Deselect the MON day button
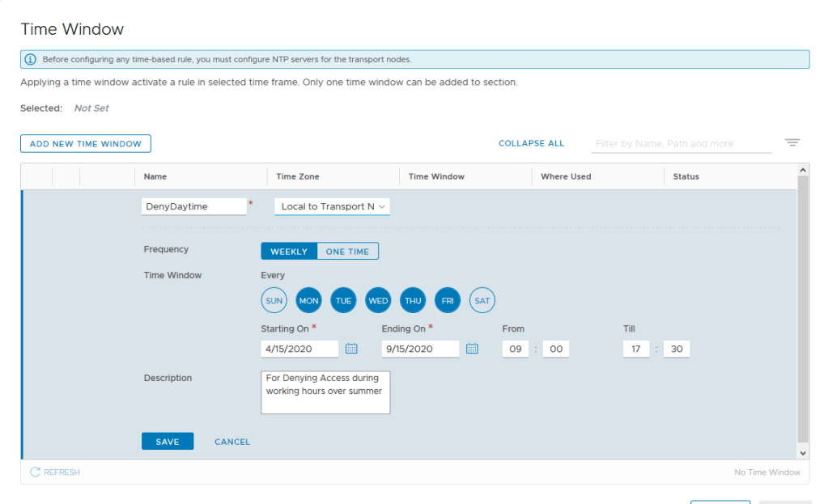Screen dimensions: 828x504 [x=308, y=301]
